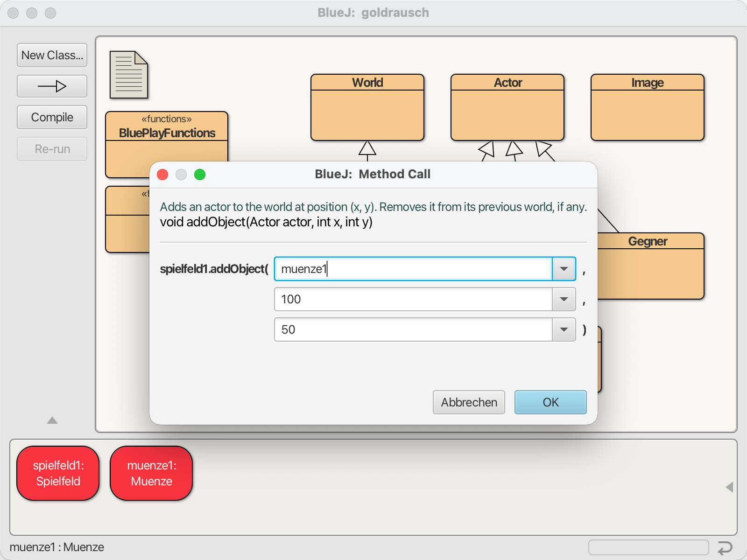Click the x field containing 100

coord(414,299)
